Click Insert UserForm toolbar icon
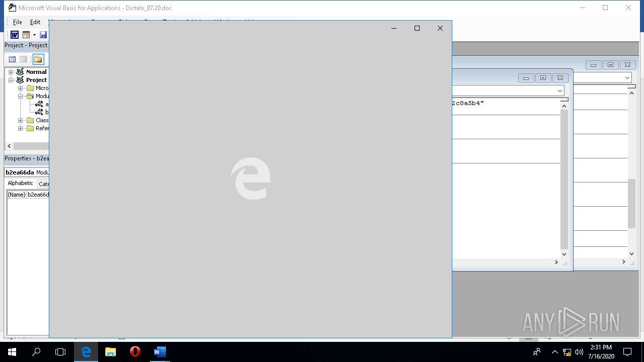The width and height of the screenshot is (644, 362). coord(26,35)
